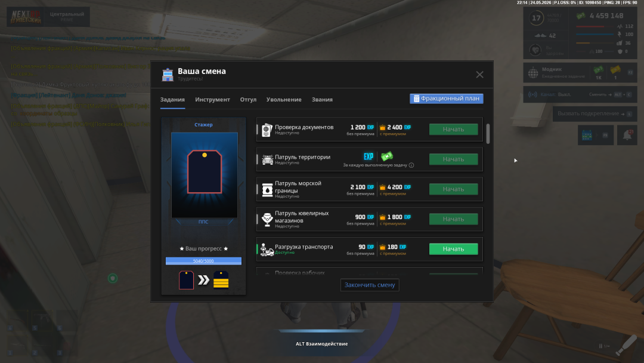Click the crown icon beside 180 EXP

382,247
